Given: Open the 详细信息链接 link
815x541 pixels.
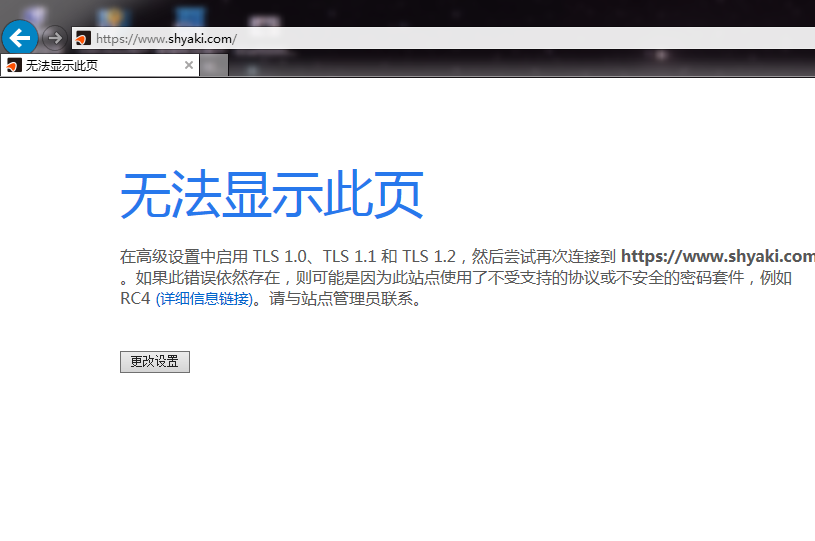Looking at the screenshot, I should [204, 299].
